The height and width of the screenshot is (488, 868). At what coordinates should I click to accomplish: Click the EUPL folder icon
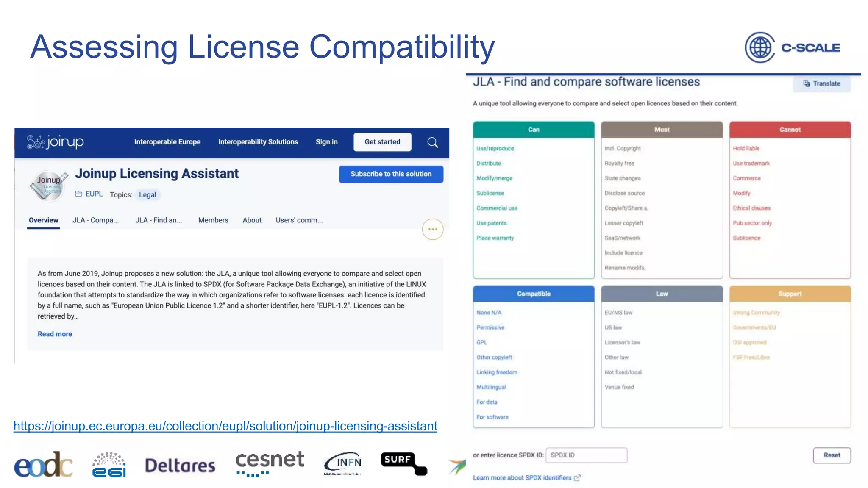click(x=78, y=194)
